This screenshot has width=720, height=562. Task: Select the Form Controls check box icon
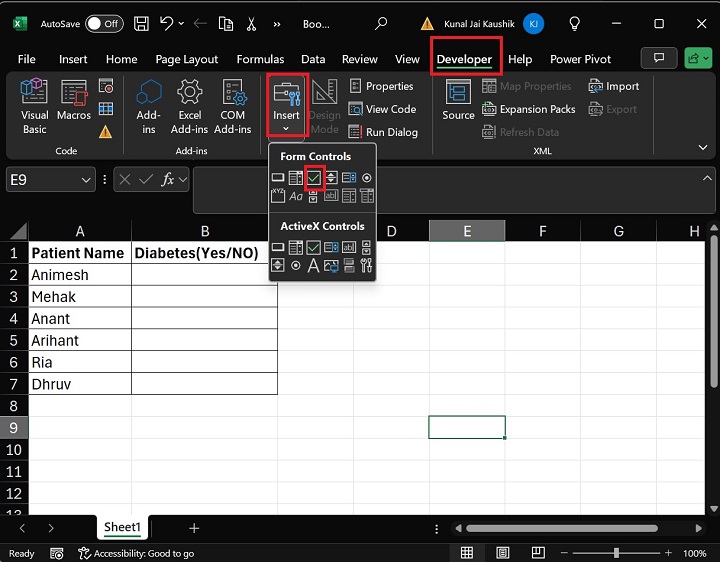[x=313, y=178]
